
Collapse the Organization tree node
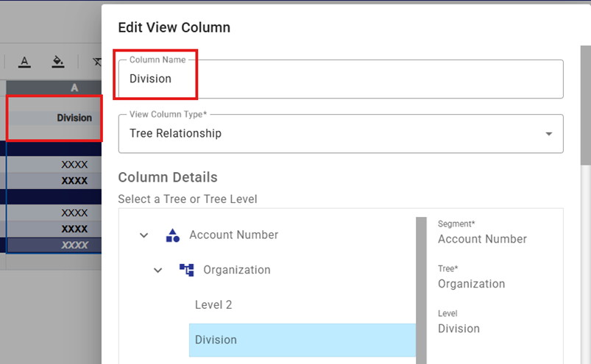pos(158,270)
